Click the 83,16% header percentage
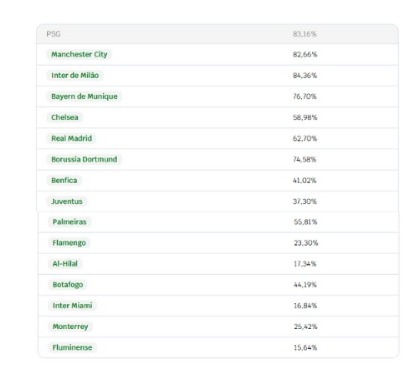The width and height of the screenshot is (411, 385). (305, 34)
